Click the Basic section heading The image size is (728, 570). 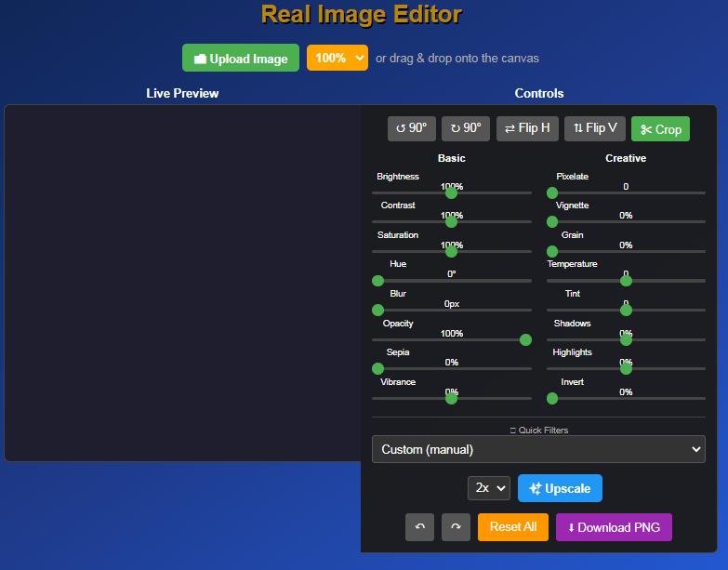click(451, 158)
